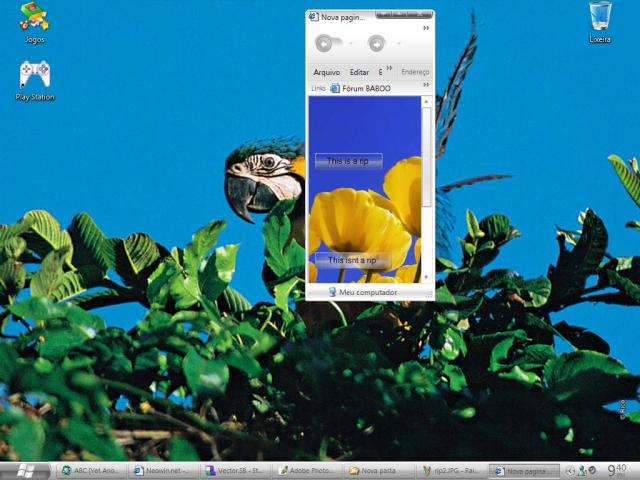This screenshot has height=480, width=640.
Task: Minimize the Nova pagin... window
Action: [x=384, y=15]
